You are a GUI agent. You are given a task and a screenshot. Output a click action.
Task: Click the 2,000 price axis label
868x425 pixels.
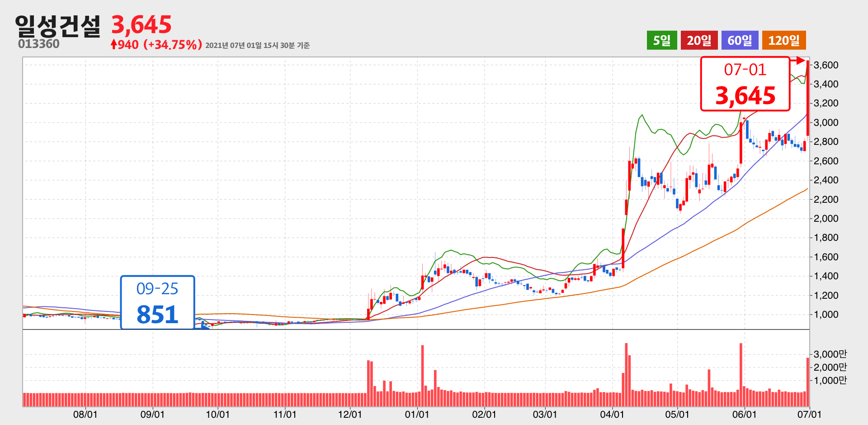coord(826,218)
